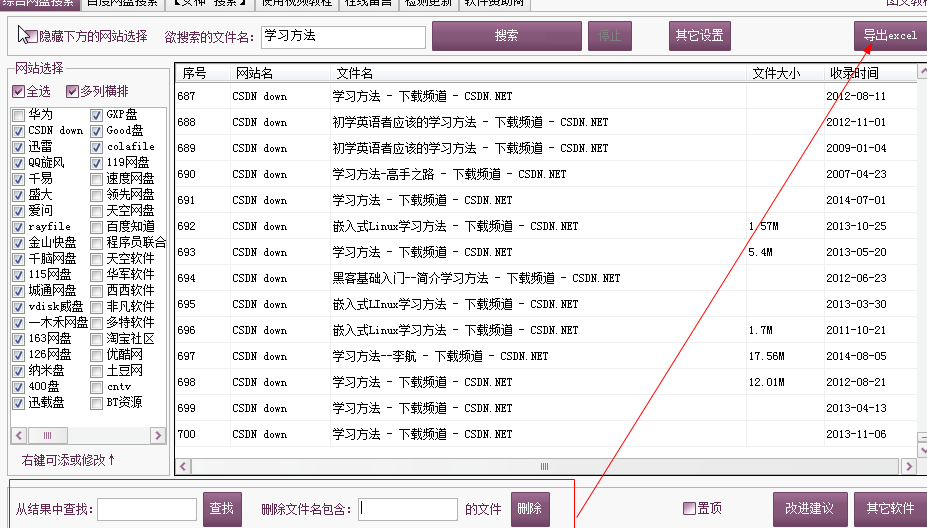The height and width of the screenshot is (528, 927).
Task: Click the 网站名 column header
Action: [254, 73]
